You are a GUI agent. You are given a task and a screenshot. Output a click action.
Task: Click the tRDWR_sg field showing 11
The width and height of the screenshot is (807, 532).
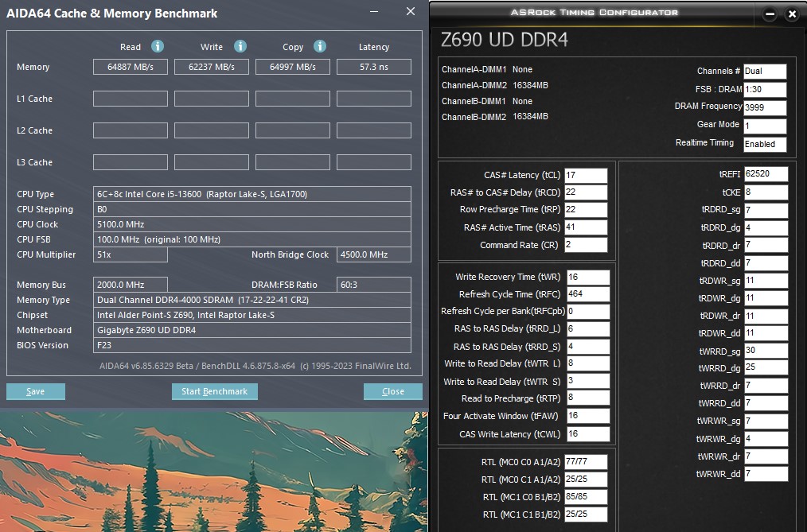coord(766,281)
